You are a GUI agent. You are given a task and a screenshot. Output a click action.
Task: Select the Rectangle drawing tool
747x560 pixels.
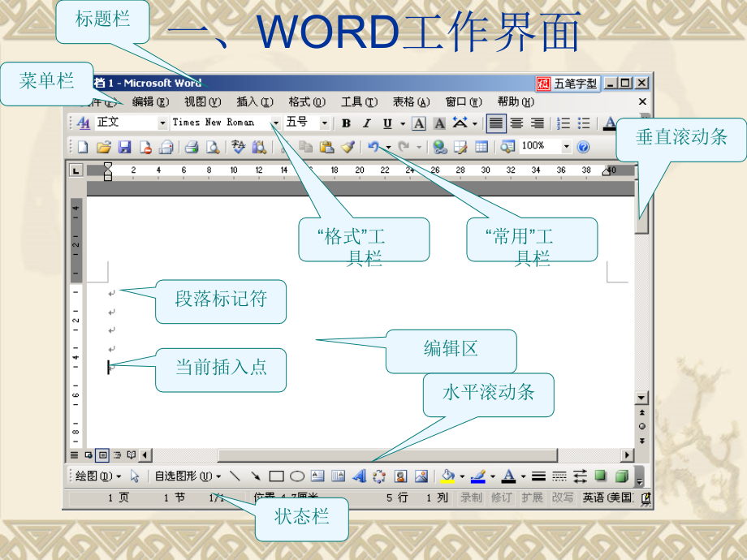coord(276,476)
